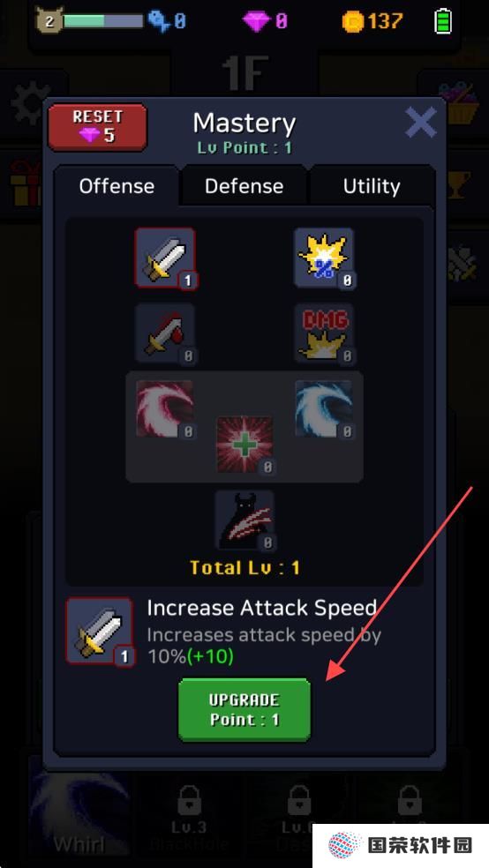Click the large sword icon beside Increase Attack Speed
The width and height of the screenshot is (489, 868).
(100, 631)
